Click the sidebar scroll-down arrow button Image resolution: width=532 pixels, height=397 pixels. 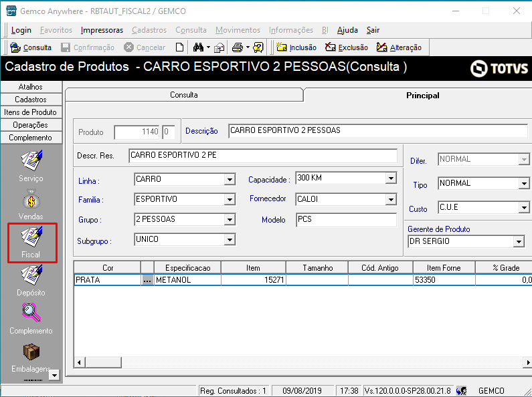[54, 375]
